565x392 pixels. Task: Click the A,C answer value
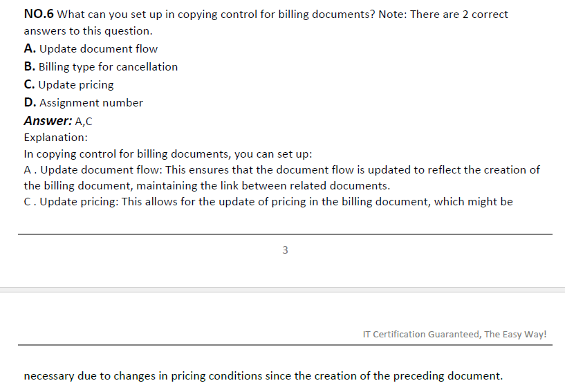84,122
